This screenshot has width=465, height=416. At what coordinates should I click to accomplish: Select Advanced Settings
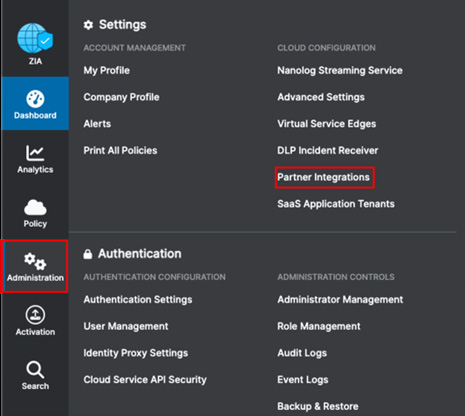[x=321, y=97]
